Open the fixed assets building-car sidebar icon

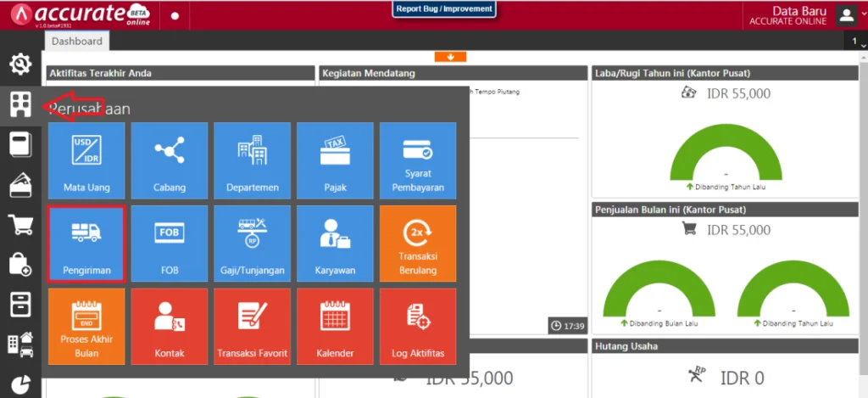point(20,345)
